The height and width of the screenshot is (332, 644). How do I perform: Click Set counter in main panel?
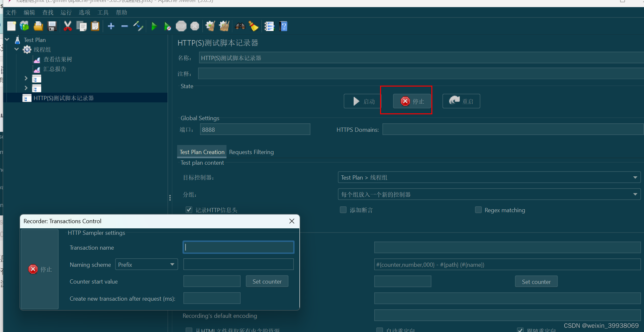point(536,282)
